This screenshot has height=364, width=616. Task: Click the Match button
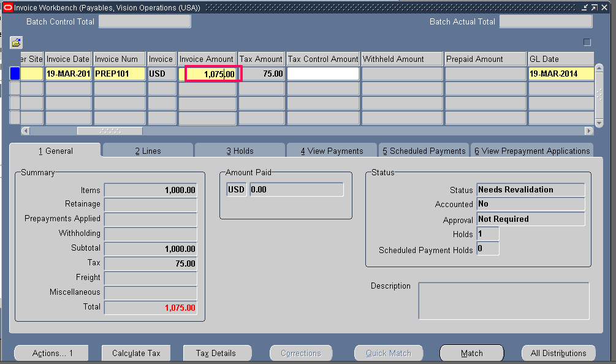pyautogui.click(x=472, y=353)
